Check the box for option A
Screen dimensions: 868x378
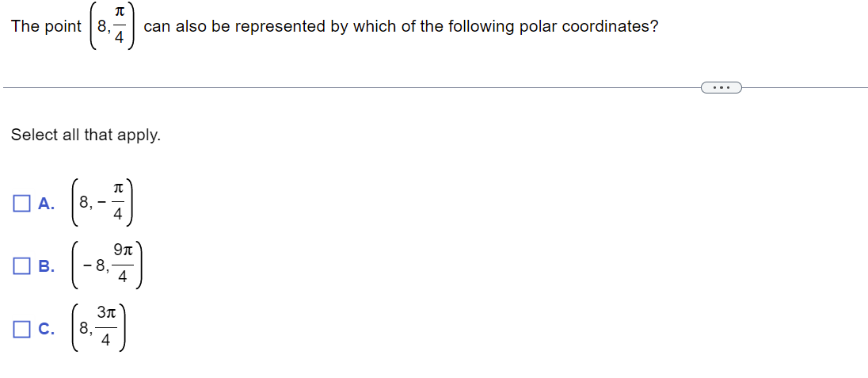point(21,204)
